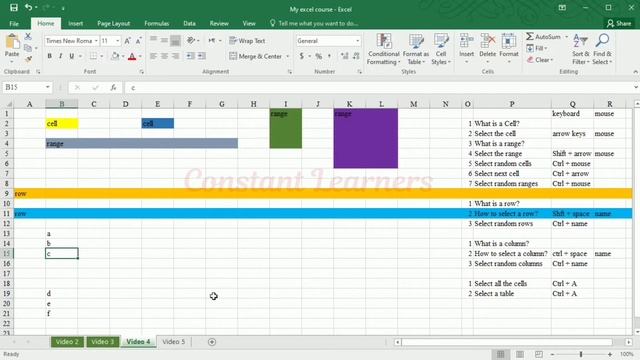Open the Video 2 sheet tab
This screenshot has height=360, width=640.
(x=67, y=342)
